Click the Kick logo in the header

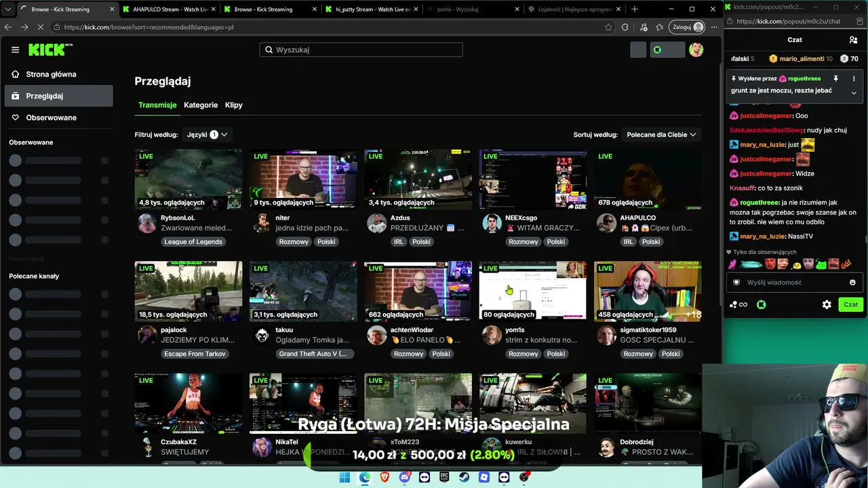pyautogui.click(x=50, y=49)
